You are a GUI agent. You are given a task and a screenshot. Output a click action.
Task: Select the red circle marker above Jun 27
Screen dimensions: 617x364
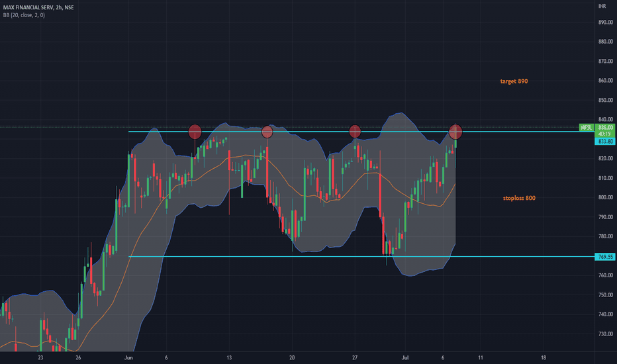(355, 132)
